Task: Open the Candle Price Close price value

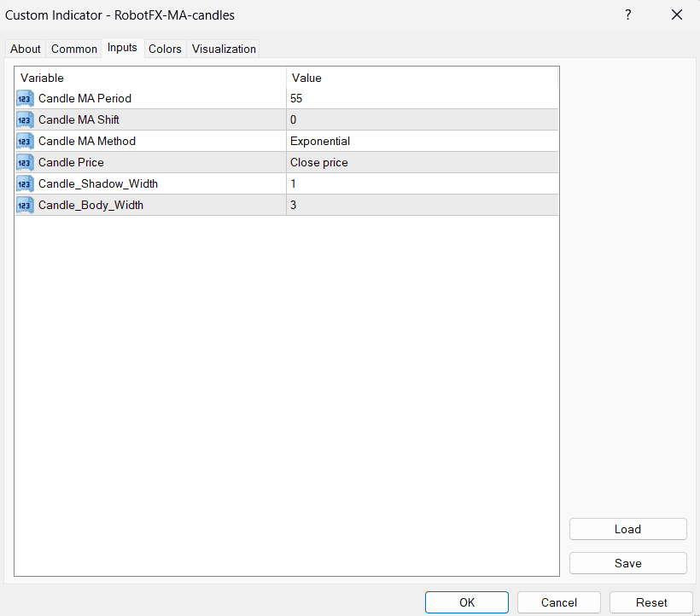Action: click(x=422, y=163)
